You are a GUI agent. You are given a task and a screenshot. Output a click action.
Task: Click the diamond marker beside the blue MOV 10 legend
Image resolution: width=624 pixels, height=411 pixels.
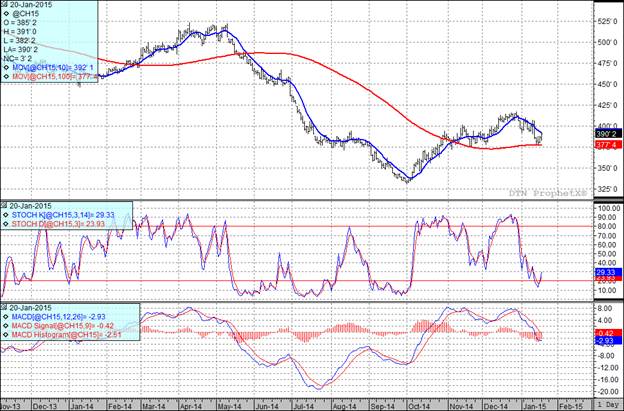pos(7,68)
